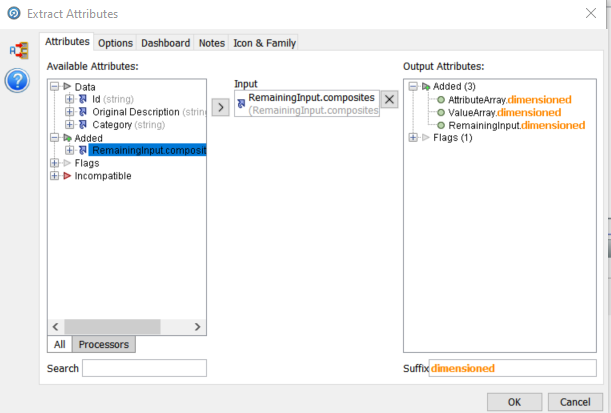
Task: Click the red Incompatible triangle icon
Action: coord(67,176)
